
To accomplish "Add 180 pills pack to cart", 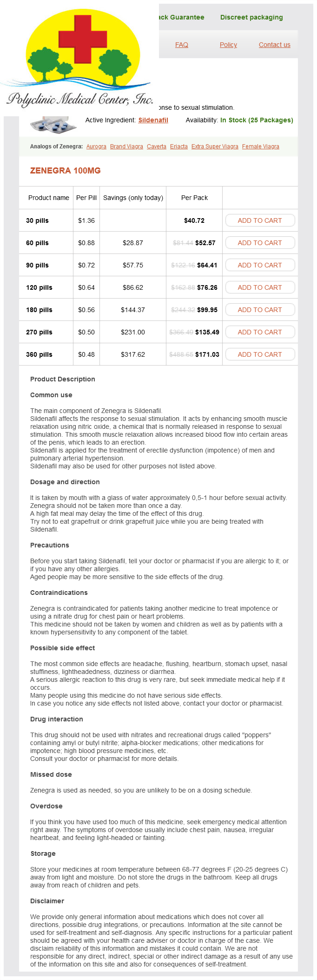I will point(260,310).
